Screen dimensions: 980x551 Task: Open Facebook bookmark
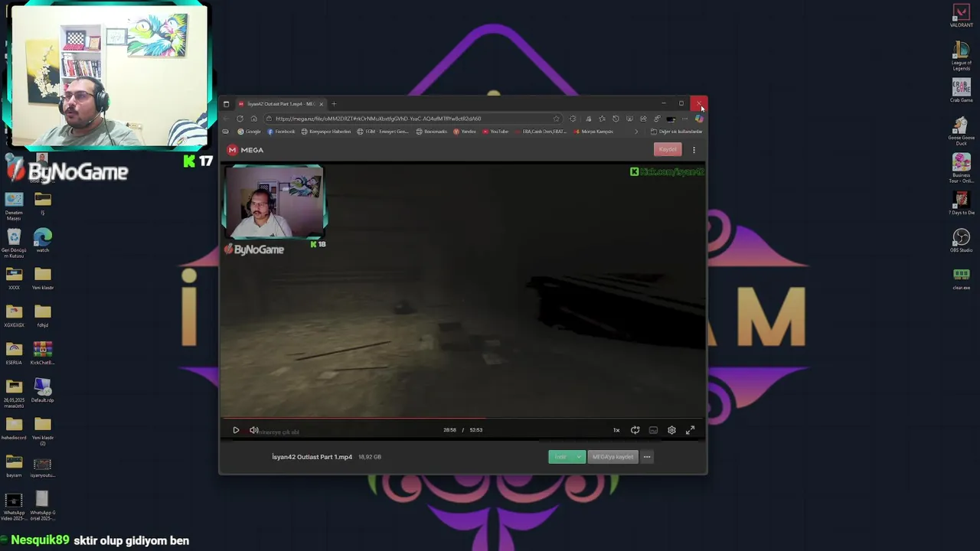pyautogui.click(x=281, y=132)
